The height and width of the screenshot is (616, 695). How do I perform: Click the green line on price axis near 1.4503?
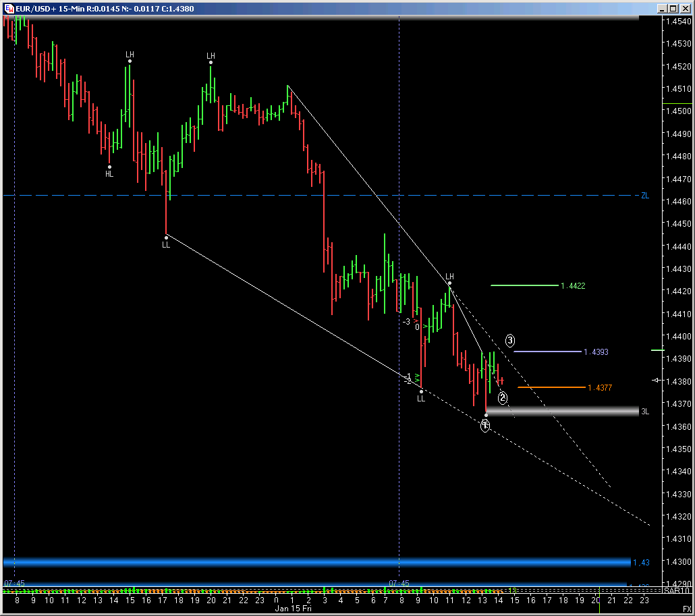(677, 104)
